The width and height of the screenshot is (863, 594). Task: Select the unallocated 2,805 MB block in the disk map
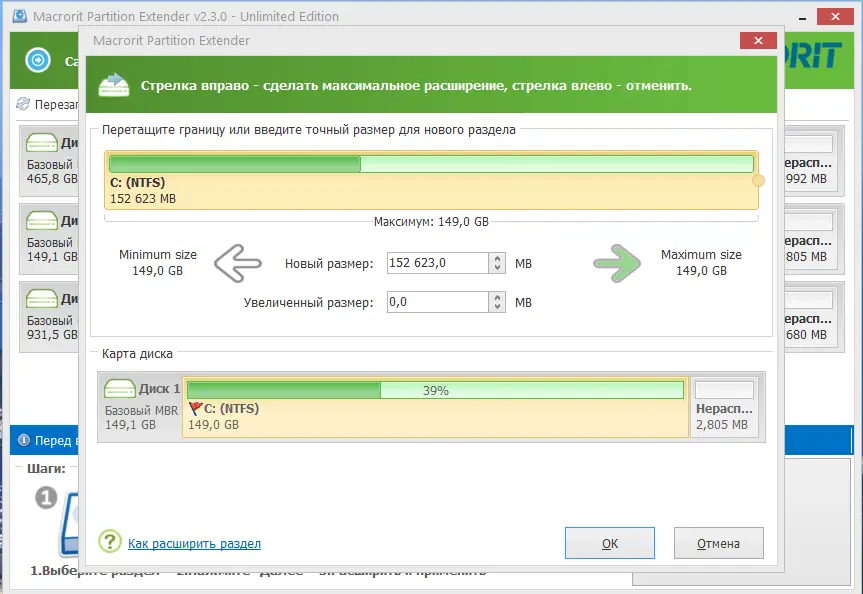pos(724,407)
